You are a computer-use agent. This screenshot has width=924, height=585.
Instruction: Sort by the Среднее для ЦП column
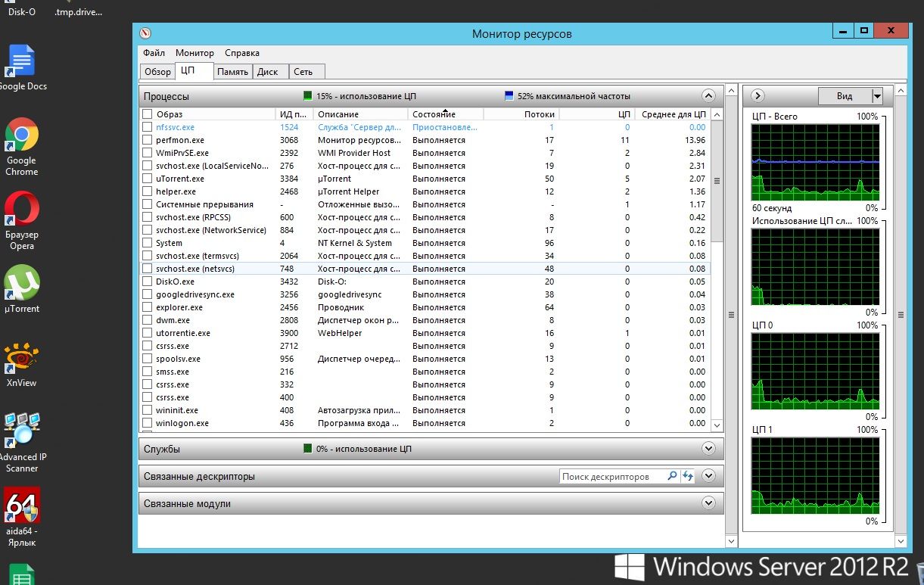pyautogui.click(x=674, y=114)
